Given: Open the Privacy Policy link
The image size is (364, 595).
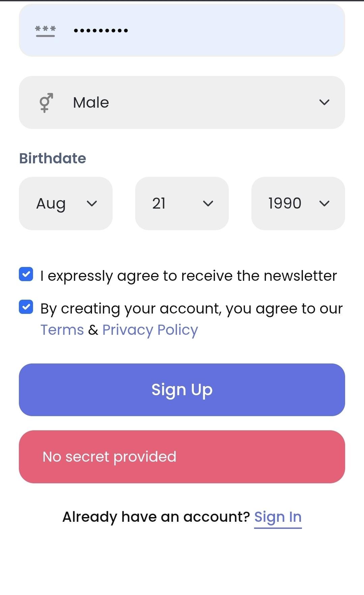Looking at the screenshot, I should click(x=150, y=330).
